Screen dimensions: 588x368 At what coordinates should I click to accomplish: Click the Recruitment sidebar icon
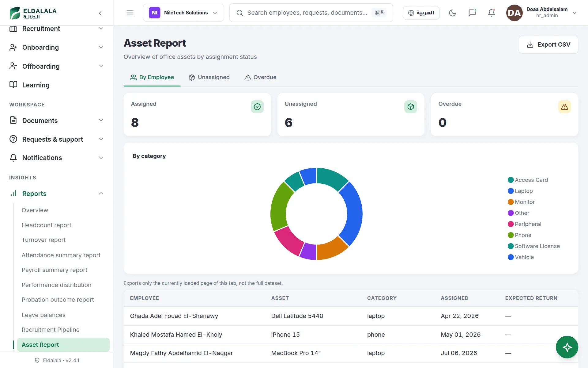tap(13, 29)
